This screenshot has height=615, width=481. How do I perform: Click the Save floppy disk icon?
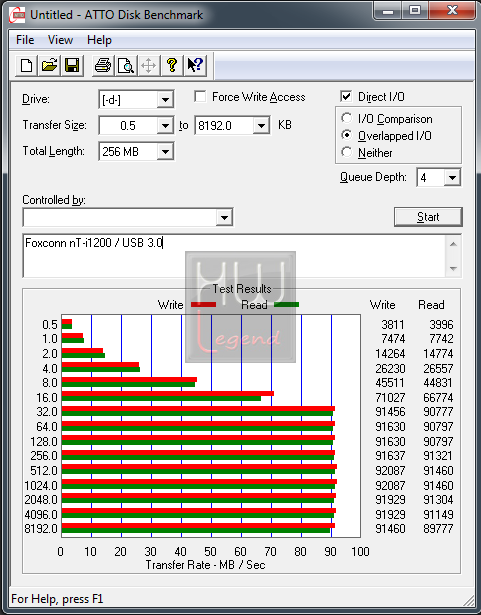click(x=72, y=65)
